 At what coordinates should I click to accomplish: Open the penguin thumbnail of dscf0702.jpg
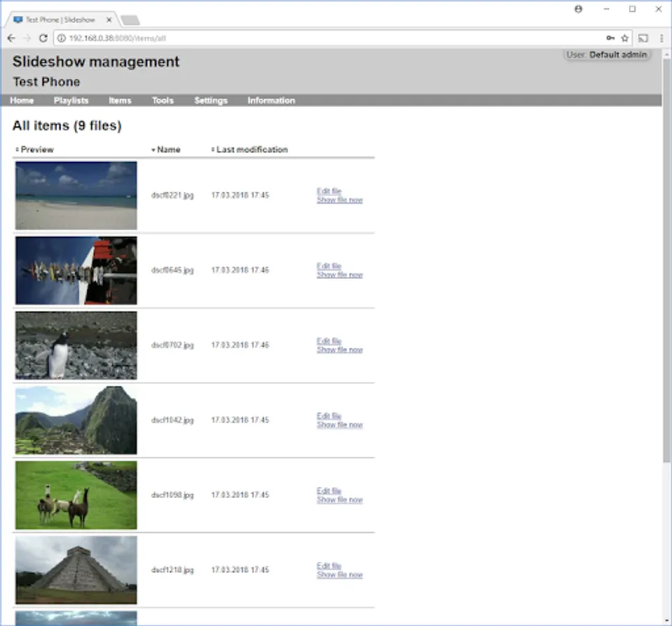[77, 346]
